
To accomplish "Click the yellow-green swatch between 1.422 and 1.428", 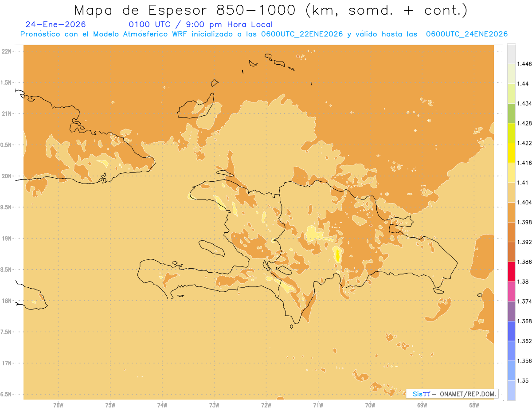I will tap(511, 133).
